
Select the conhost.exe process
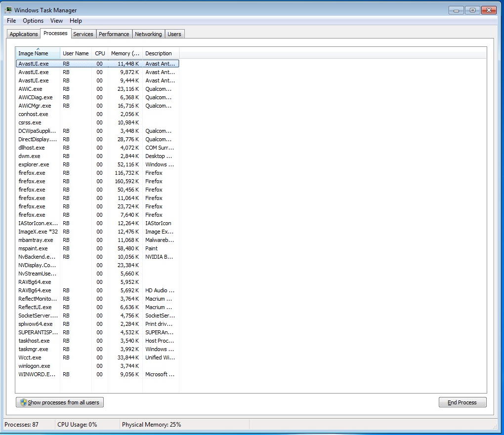97,114
